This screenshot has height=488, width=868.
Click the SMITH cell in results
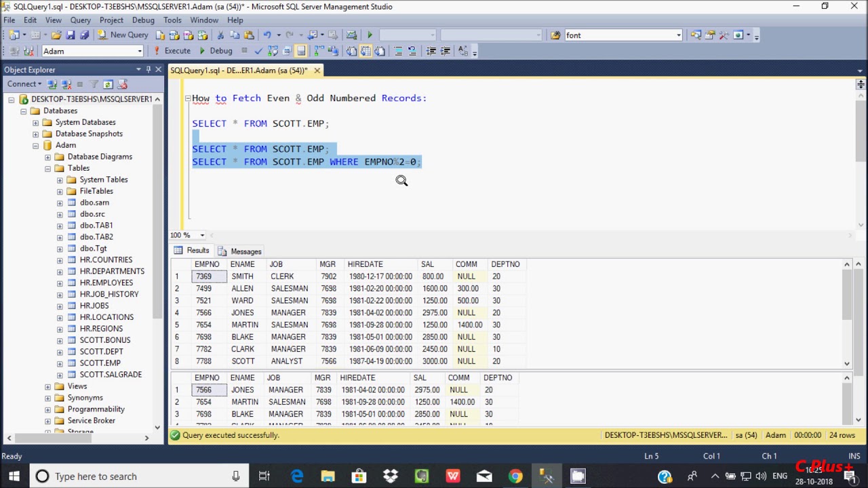(x=242, y=277)
